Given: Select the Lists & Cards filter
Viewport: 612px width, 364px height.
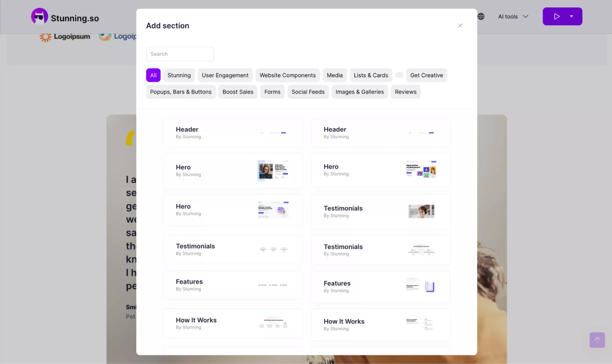Looking at the screenshot, I should tap(371, 75).
